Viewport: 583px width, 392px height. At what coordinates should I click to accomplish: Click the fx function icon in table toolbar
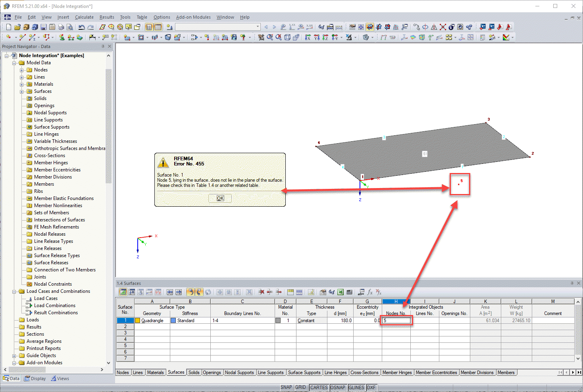pyautogui.click(x=370, y=292)
